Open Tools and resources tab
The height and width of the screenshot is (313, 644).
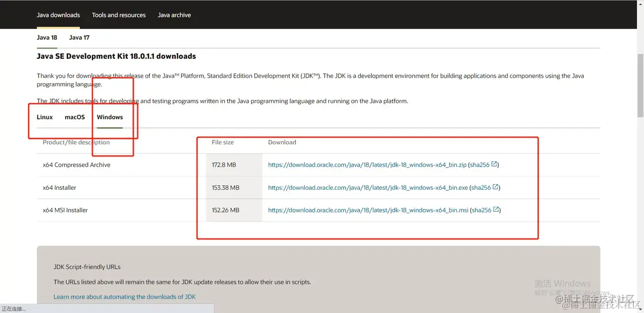click(119, 15)
